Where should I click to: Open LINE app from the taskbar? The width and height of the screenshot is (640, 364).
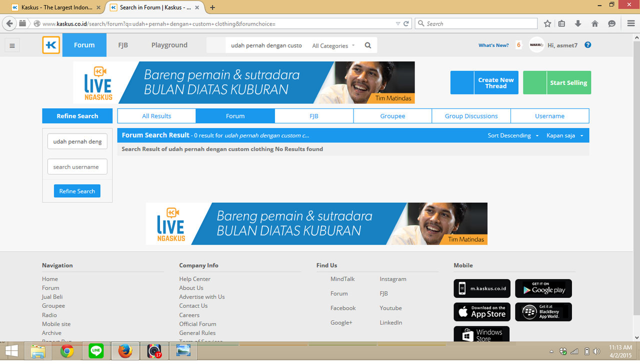click(x=96, y=352)
